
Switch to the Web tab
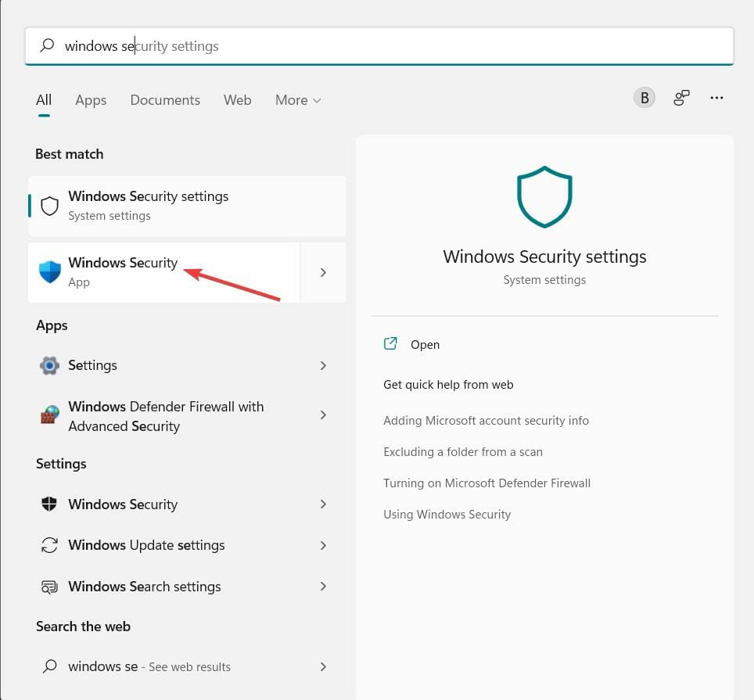tap(238, 100)
